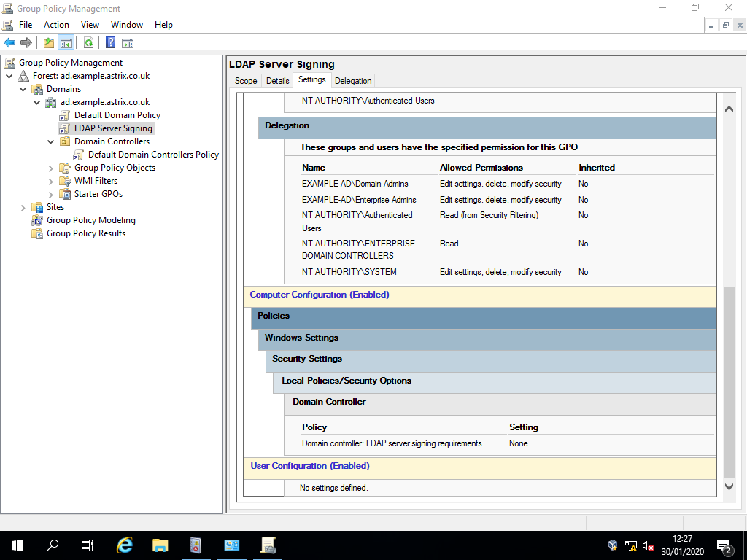Screen dimensions: 747x560
Task: Click the Back navigation arrow
Action: [9, 42]
